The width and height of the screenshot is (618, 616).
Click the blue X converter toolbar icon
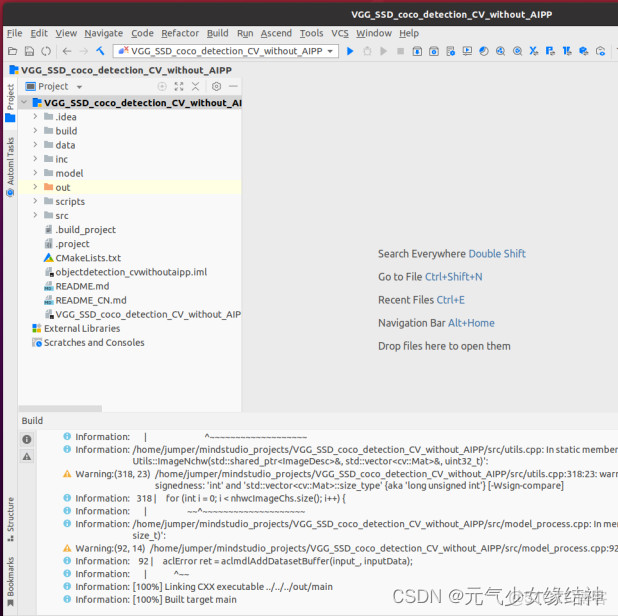click(534, 51)
